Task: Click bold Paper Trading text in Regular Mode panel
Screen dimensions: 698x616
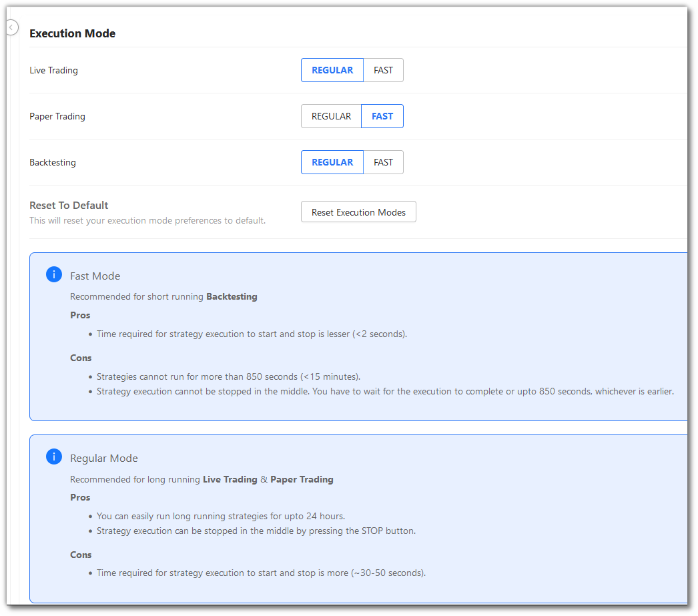Action: point(302,479)
